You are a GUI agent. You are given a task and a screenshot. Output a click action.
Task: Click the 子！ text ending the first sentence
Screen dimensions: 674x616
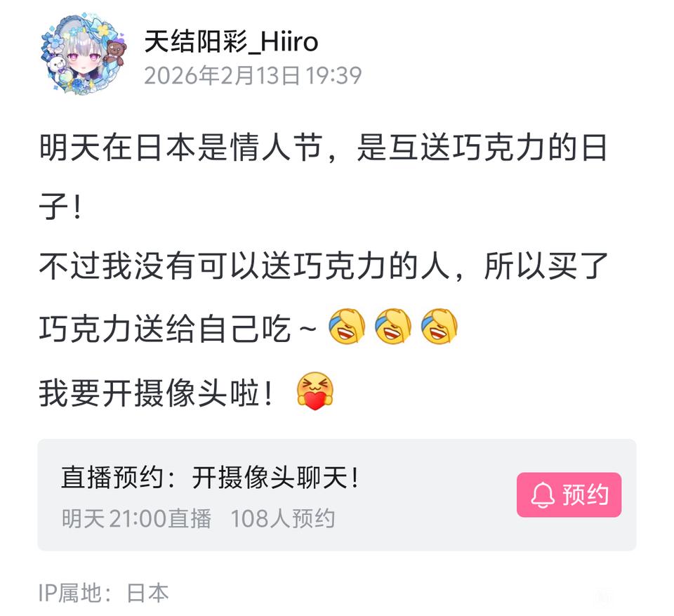tap(60, 207)
